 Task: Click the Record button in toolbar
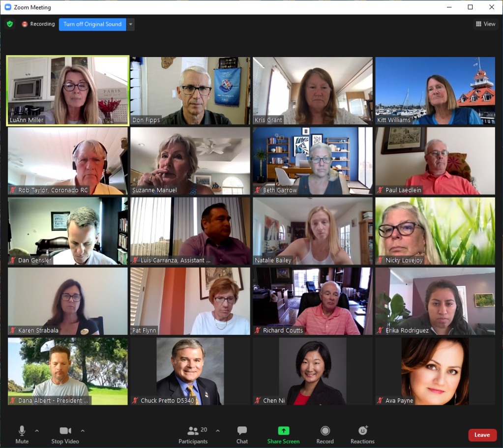coord(325,435)
